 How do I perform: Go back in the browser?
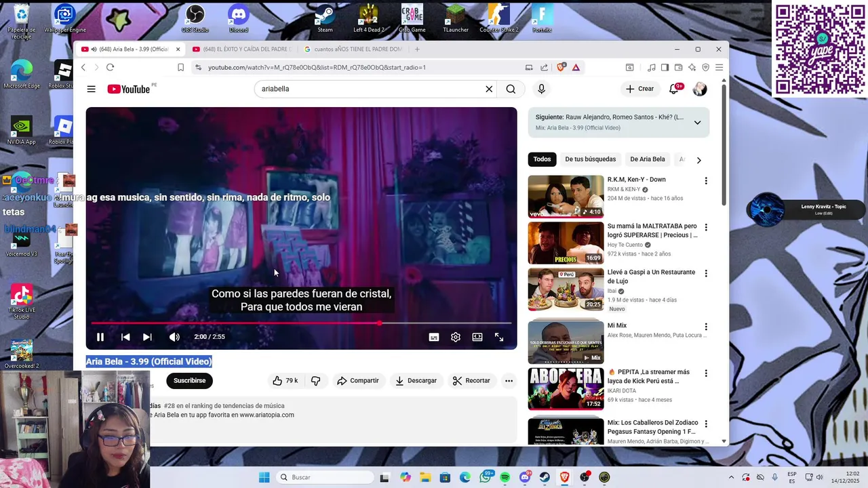coord(83,67)
